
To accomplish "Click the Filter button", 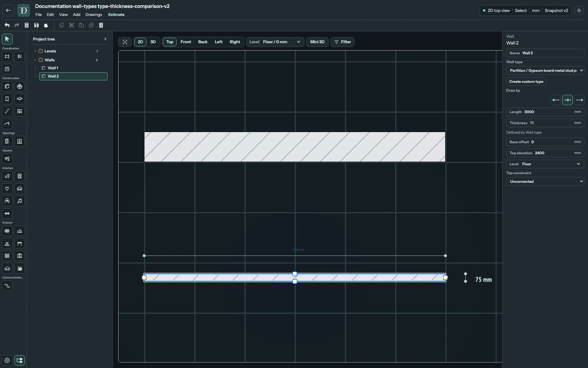I will tap(342, 42).
